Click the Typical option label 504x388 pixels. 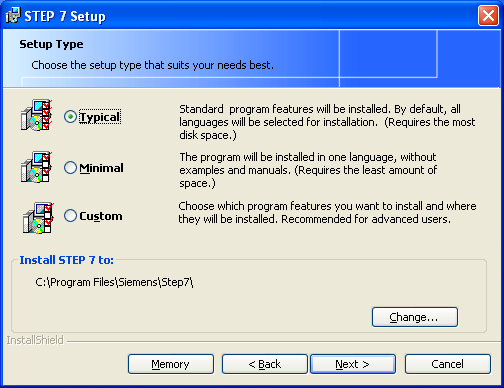(100, 117)
